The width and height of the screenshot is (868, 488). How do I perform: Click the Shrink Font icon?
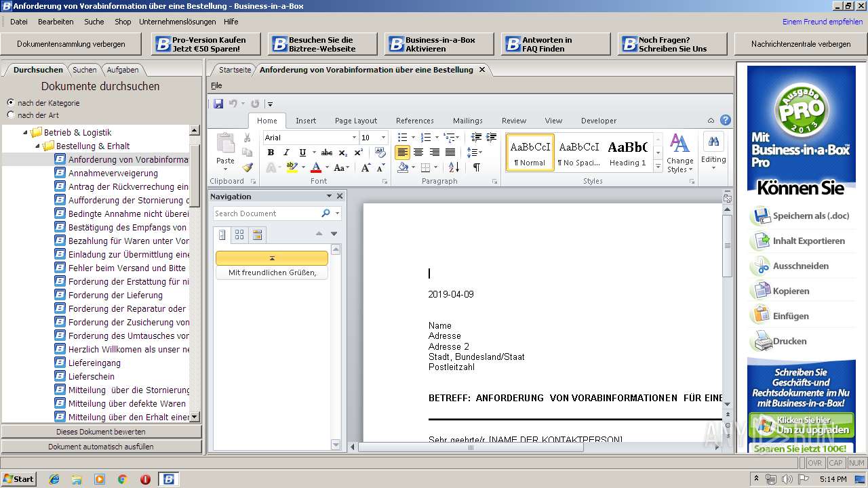[380, 167]
